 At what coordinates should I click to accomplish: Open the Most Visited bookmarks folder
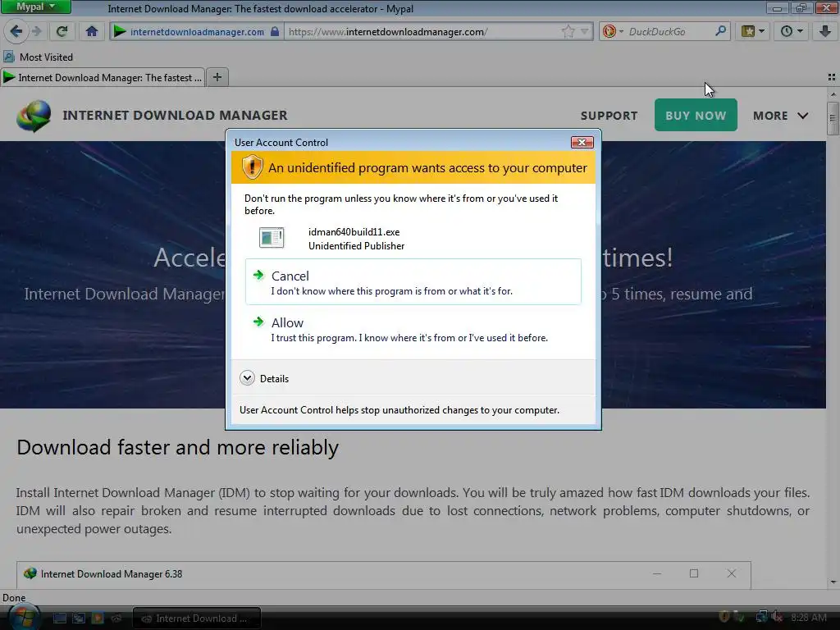[38, 57]
